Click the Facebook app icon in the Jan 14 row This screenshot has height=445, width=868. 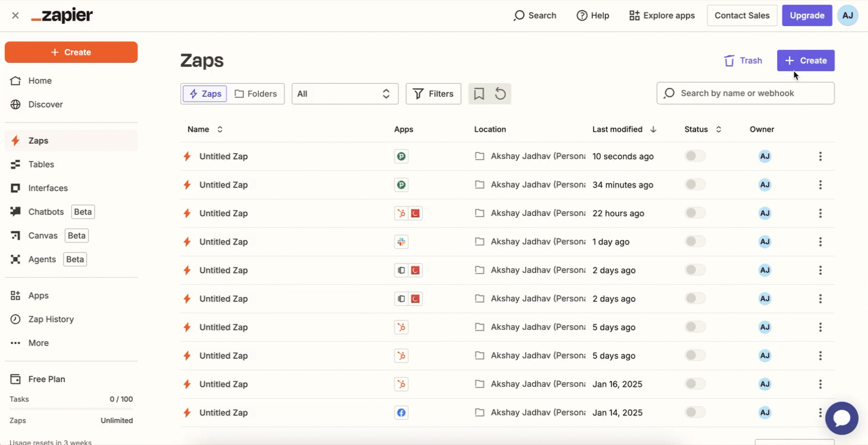click(401, 412)
